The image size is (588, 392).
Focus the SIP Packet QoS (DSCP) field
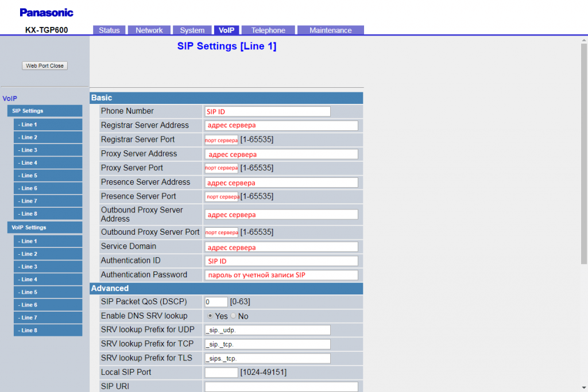coord(216,302)
